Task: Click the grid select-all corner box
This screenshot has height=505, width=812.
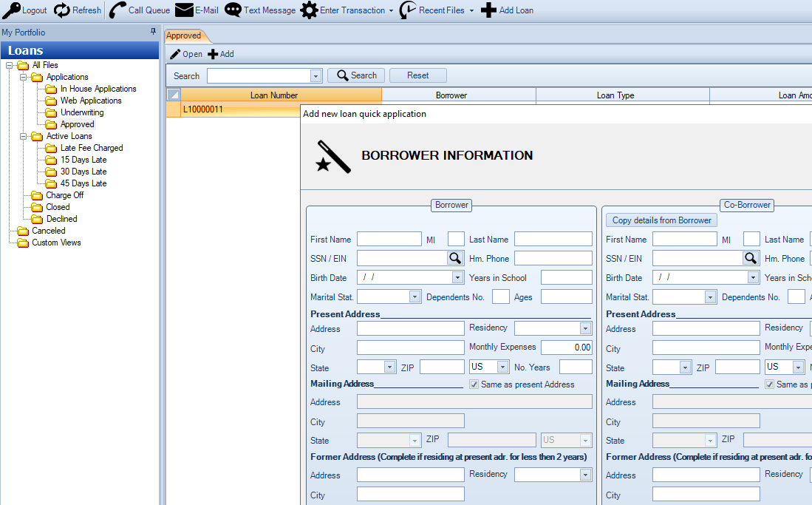Action: [174, 95]
